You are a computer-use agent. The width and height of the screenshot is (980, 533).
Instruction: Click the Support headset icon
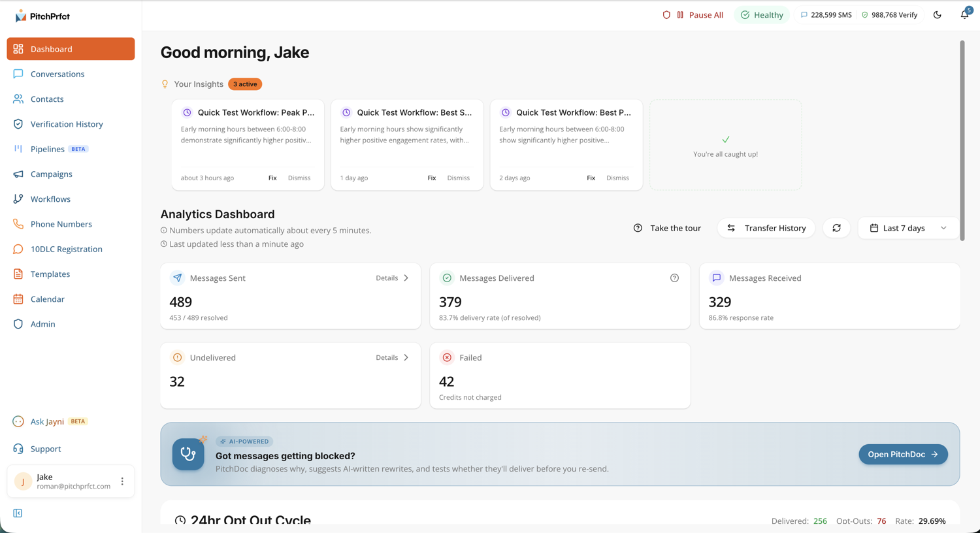coord(18,449)
